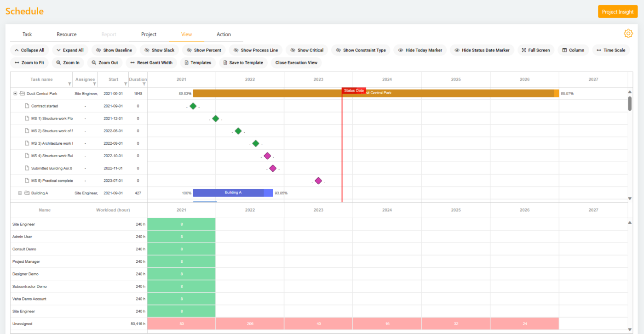Open the Column settings

click(573, 50)
